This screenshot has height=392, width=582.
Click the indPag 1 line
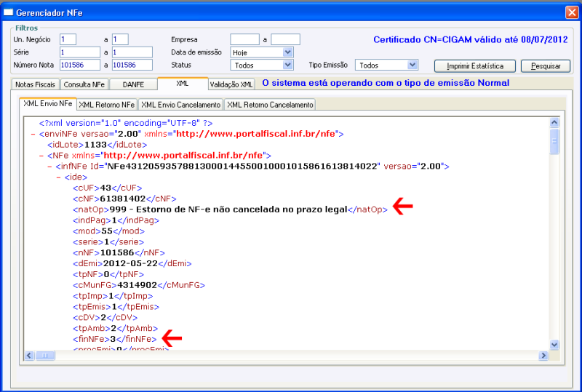click(116, 220)
